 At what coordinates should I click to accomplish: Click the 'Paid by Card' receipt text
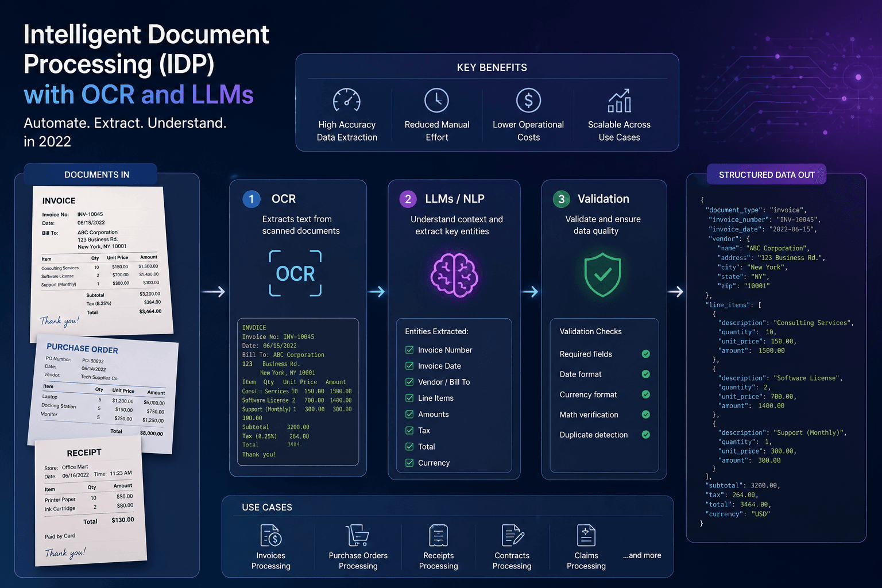point(60,536)
